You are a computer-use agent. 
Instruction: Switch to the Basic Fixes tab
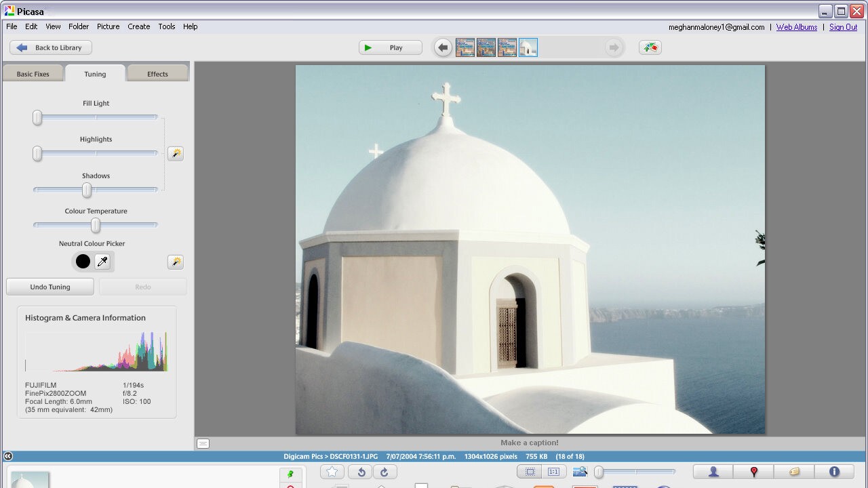(33, 74)
